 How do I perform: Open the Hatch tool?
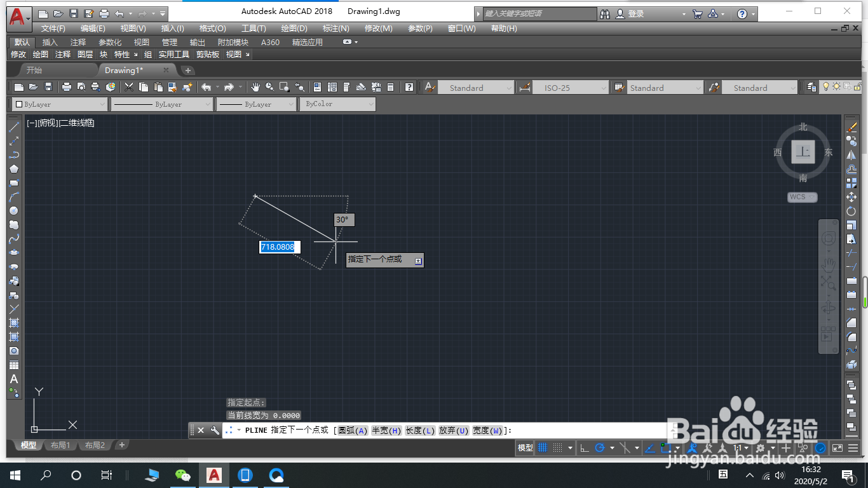(x=14, y=323)
